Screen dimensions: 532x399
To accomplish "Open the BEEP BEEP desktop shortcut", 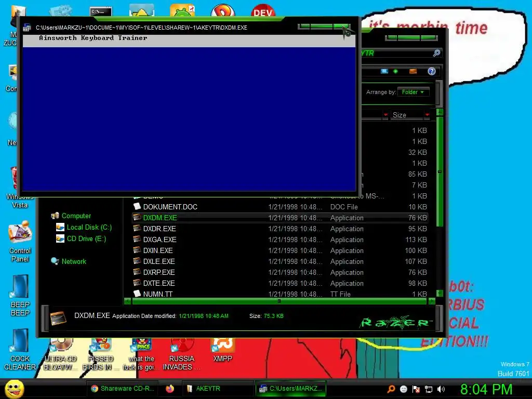I will (x=20, y=296).
